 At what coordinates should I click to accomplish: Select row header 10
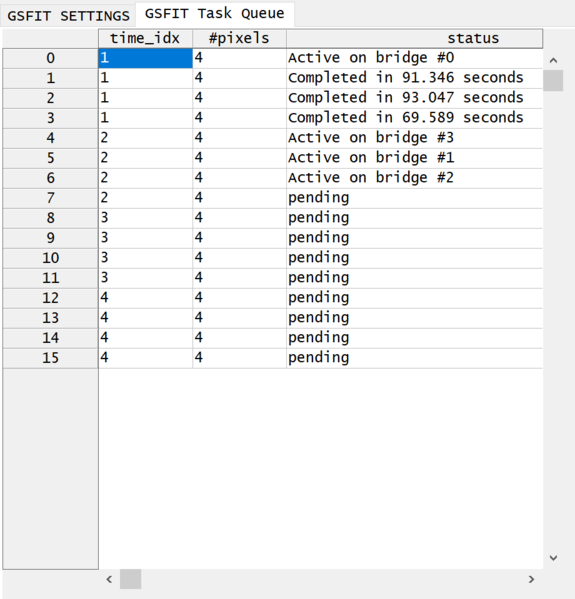(x=50, y=258)
